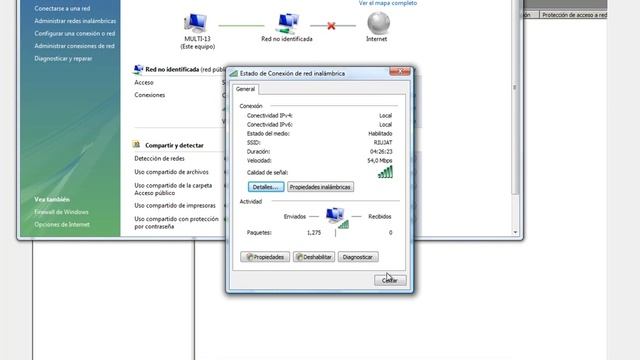The image size is (640, 360).
Task: Click the Compartir y detectar section icon
Action: pyautogui.click(x=136, y=144)
